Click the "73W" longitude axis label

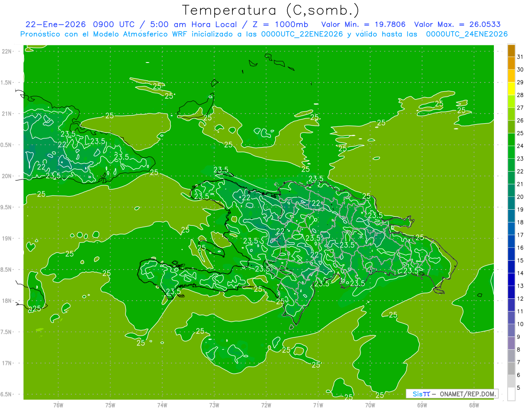pos(214,405)
